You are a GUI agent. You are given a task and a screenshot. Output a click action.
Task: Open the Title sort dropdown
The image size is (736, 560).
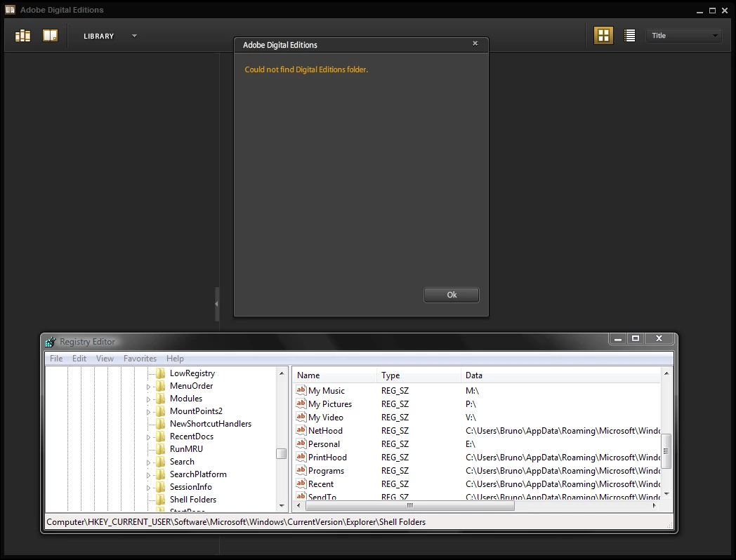click(683, 36)
